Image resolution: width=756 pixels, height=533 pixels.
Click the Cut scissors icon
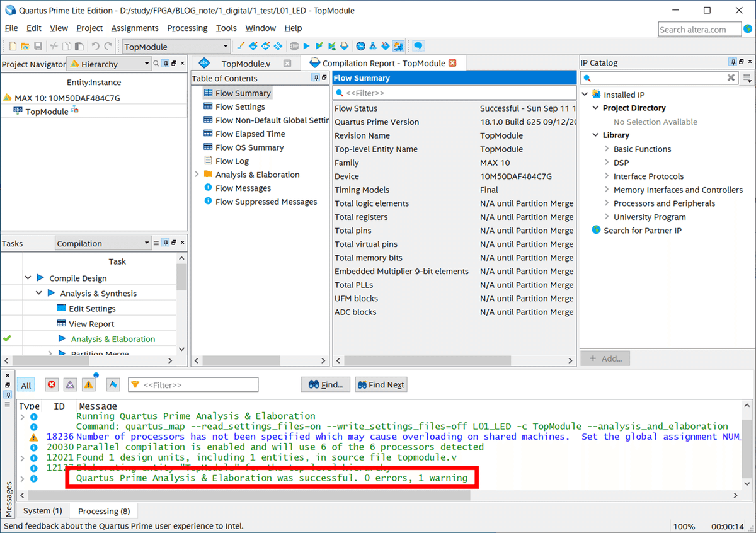tap(54, 46)
